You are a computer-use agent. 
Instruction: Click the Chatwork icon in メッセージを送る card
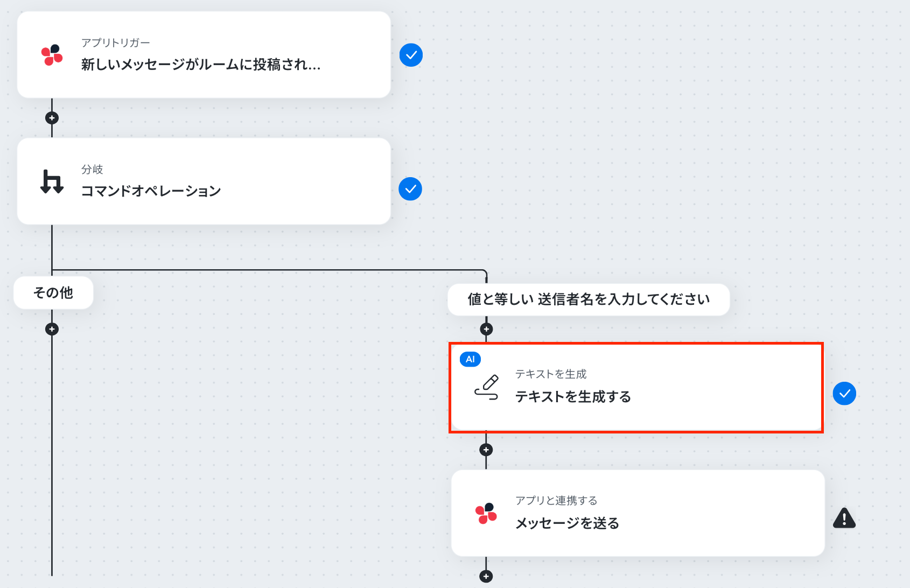pyautogui.click(x=486, y=514)
